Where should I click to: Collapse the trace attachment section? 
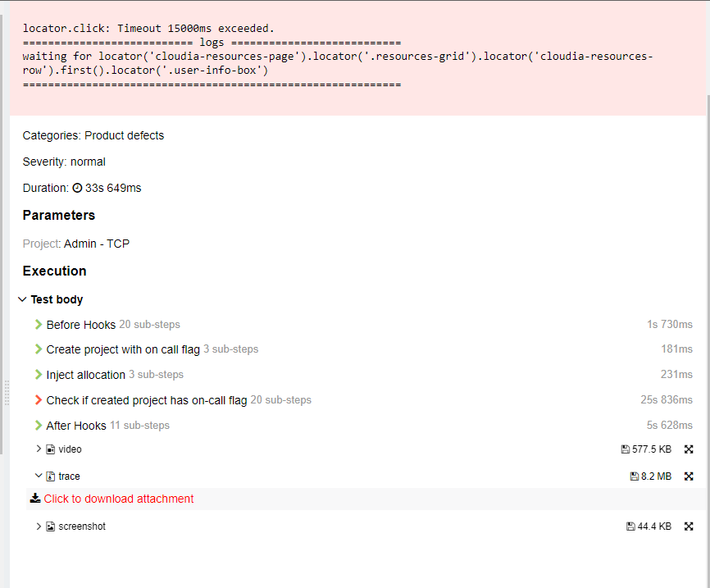click(x=39, y=476)
